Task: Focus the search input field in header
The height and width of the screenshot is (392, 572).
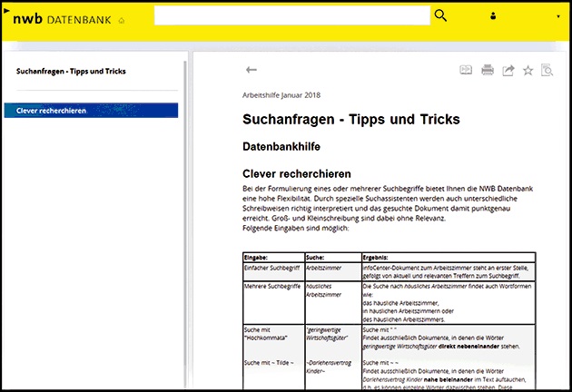Action: coord(291,15)
